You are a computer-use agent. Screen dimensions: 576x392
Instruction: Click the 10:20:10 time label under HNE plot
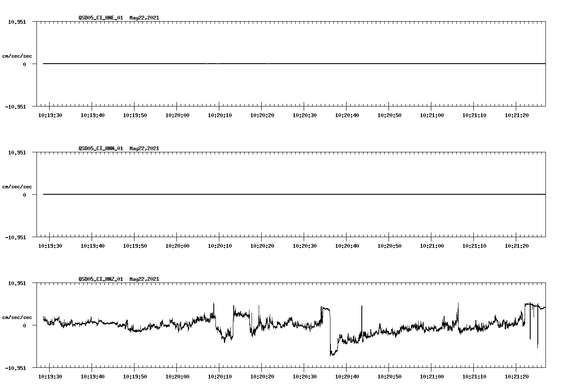coord(220,115)
